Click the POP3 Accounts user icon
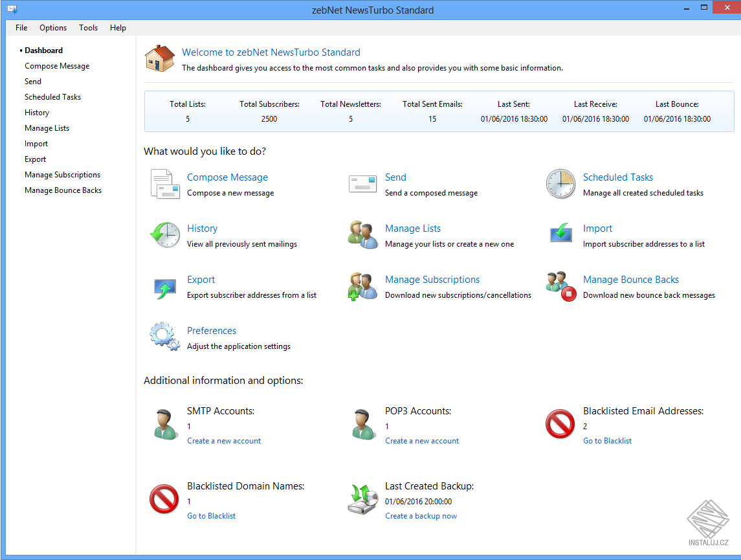Viewport: 741px width, 560px height. click(x=362, y=425)
